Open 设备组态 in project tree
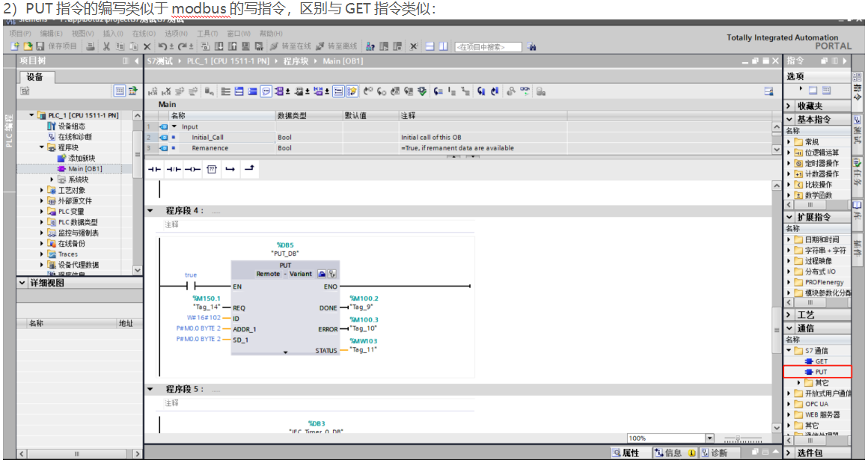 (70, 126)
